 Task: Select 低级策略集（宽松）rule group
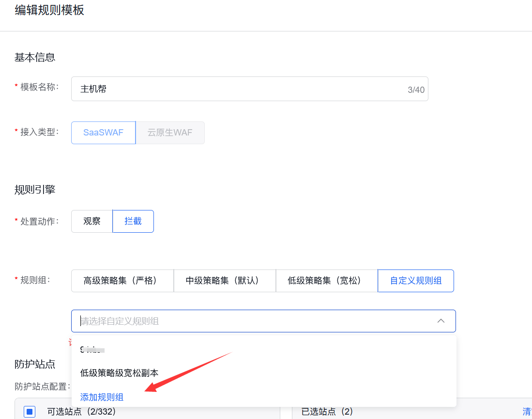(326, 281)
